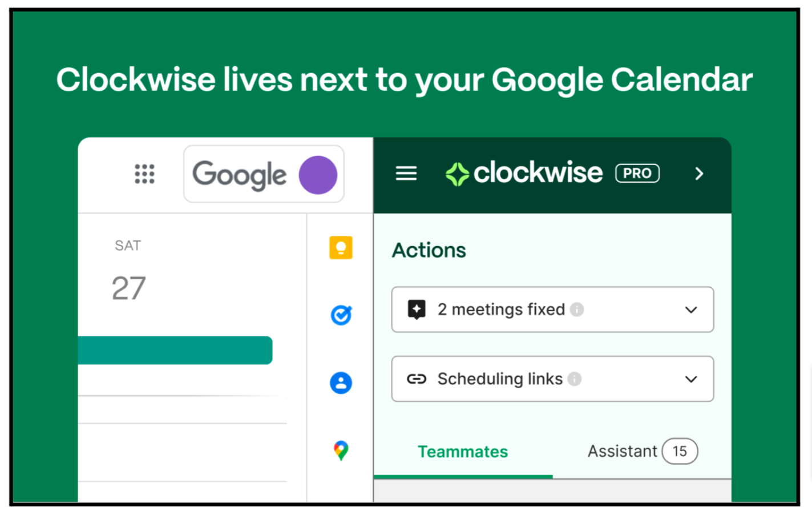Open the Clockwise hamburger menu
This screenshot has width=812, height=511.
(406, 173)
